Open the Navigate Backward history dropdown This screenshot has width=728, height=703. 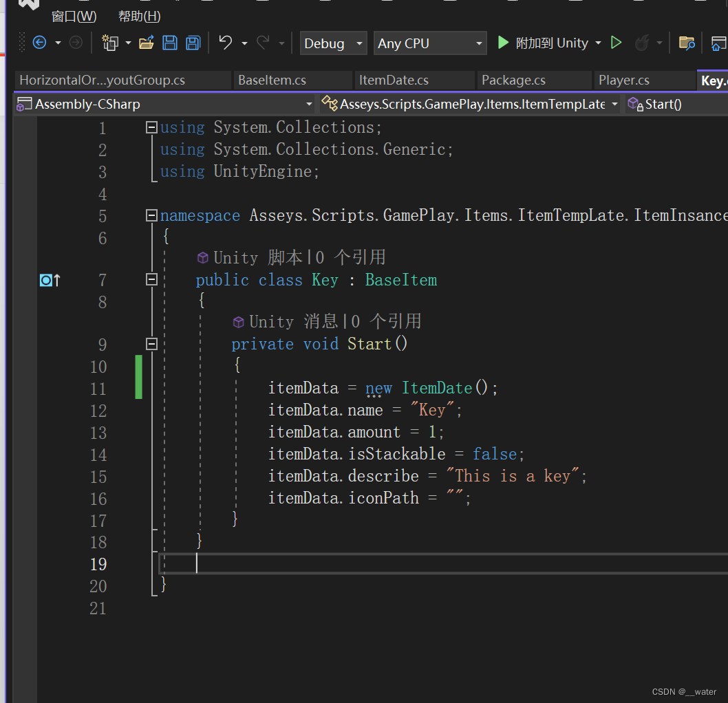point(58,43)
